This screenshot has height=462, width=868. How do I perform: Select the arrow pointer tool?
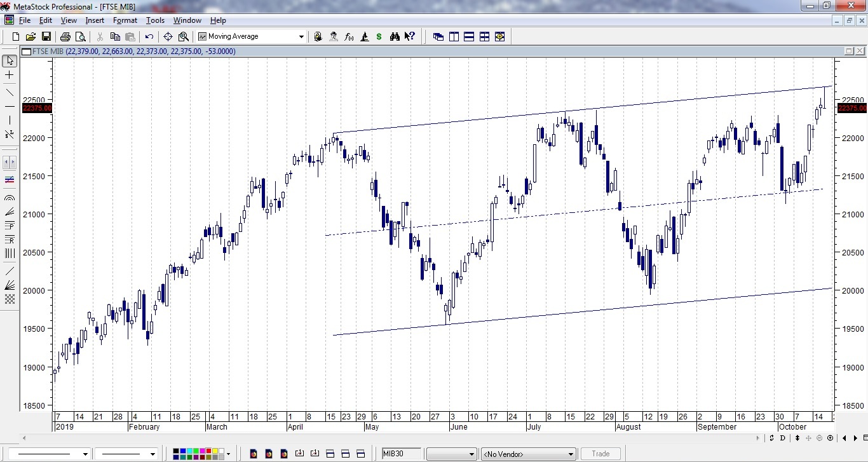tap(10, 61)
